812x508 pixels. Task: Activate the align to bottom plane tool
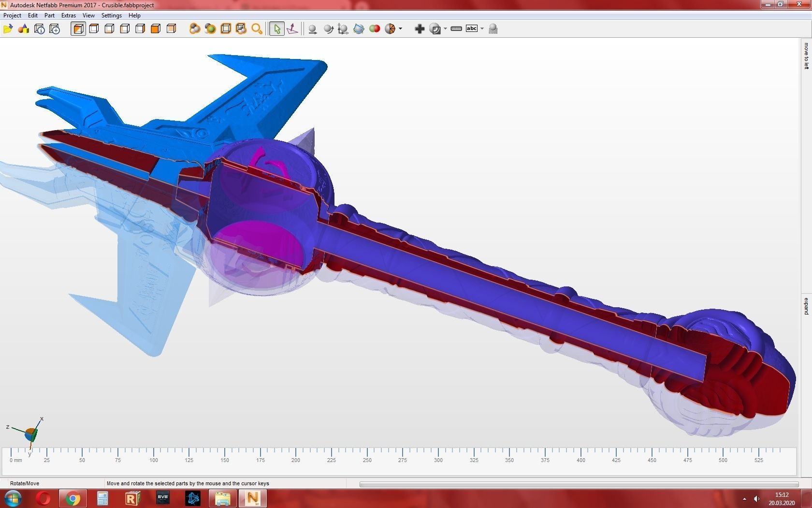pos(292,29)
